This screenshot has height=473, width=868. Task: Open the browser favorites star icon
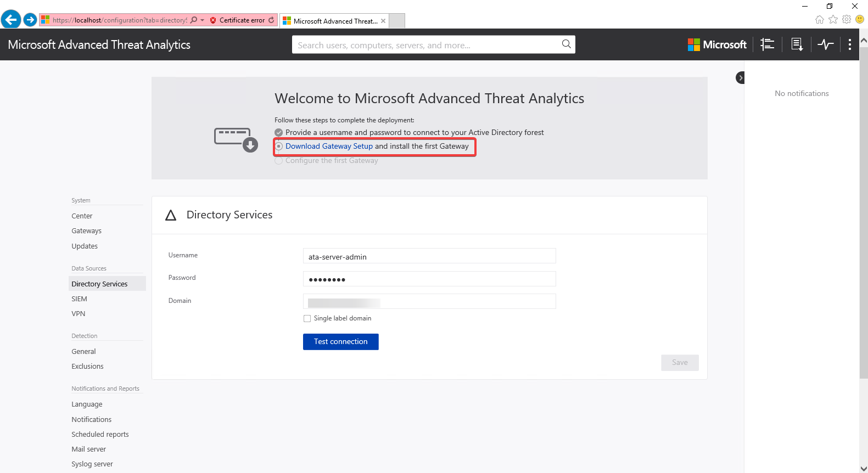pos(833,20)
